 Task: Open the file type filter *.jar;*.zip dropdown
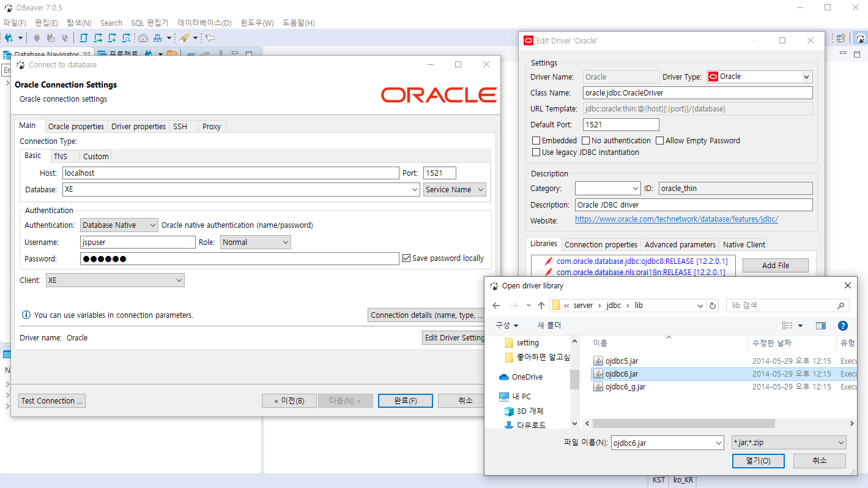(x=789, y=443)
